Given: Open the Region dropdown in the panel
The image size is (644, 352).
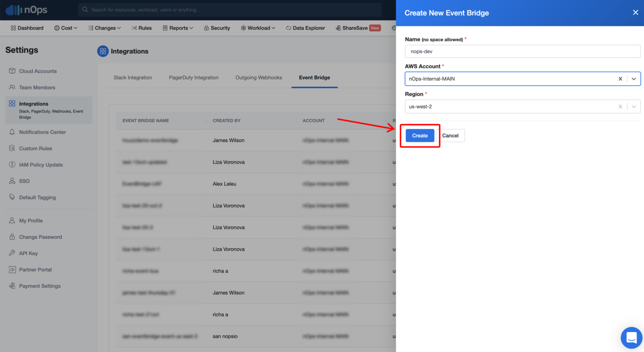Looking at the screenshot, I should [634, 106].
